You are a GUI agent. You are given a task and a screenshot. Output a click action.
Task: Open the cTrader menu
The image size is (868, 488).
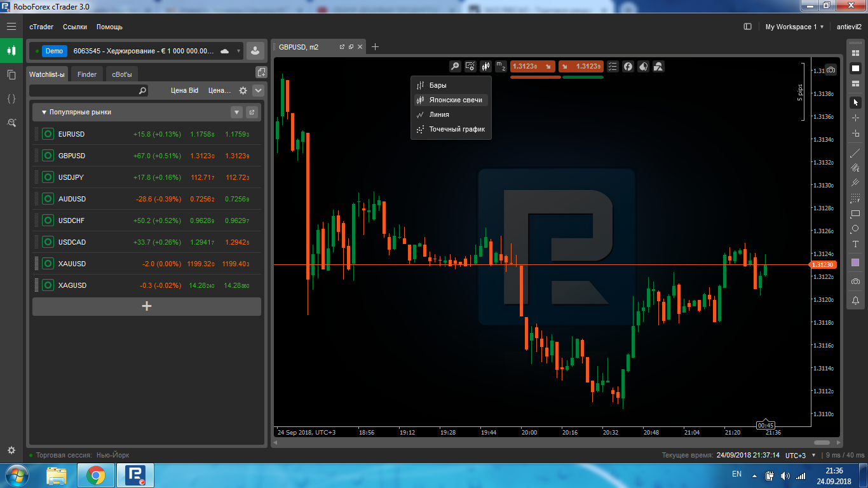coord(41,27)
